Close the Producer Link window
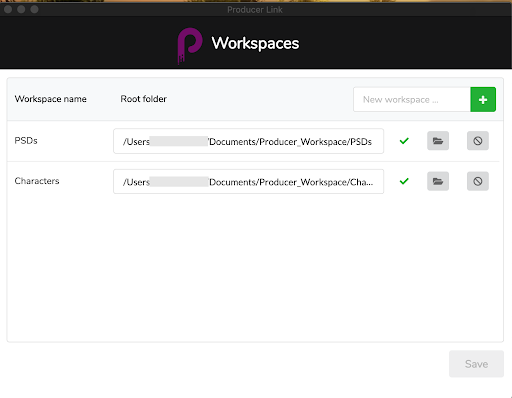The height and width of the screenshot is (398, 512). pos(8,9)
